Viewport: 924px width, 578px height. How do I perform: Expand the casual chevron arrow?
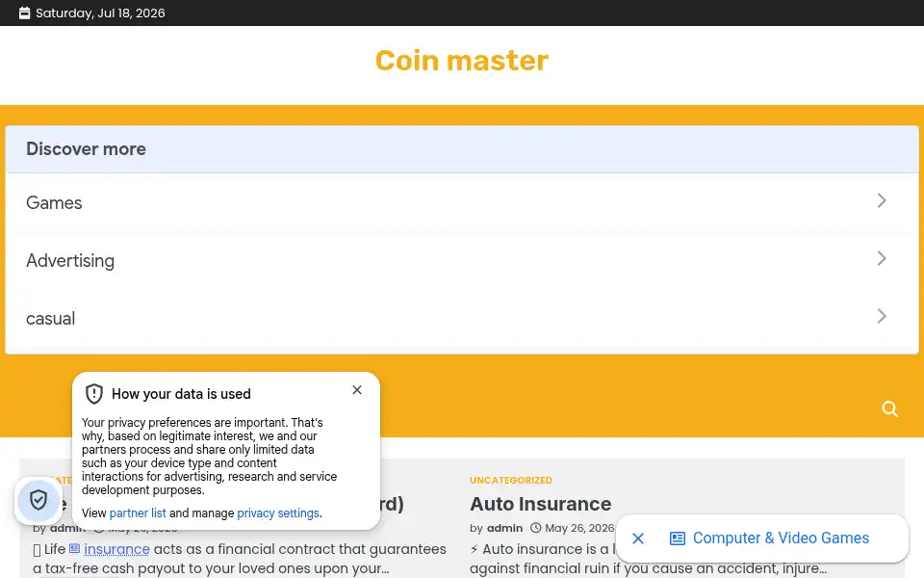[882, 316]
